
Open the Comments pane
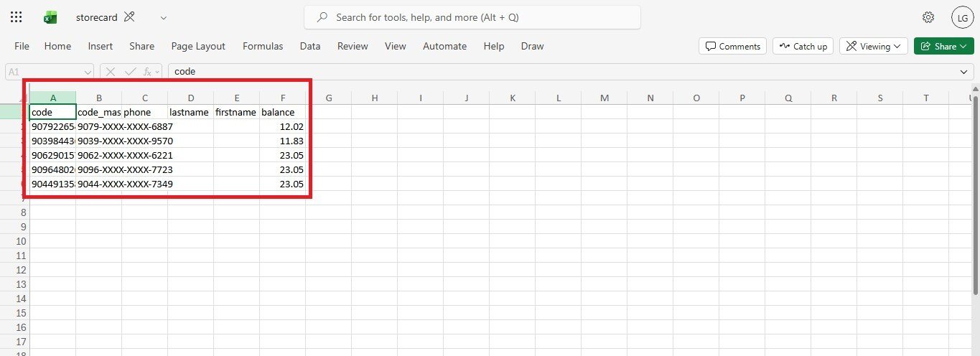pyautogui.click(x=732, y=46)
